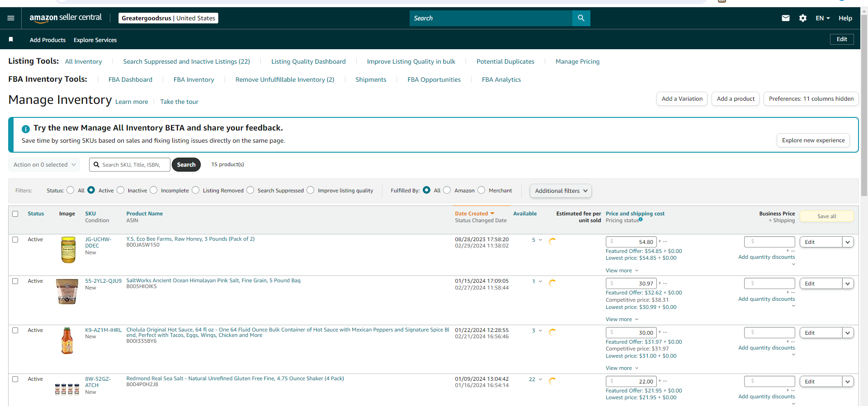Check the select-all checkbox in table header
The height and width of the screenshot is (406, 868).
pyautogui.click(x=15, y=214)
